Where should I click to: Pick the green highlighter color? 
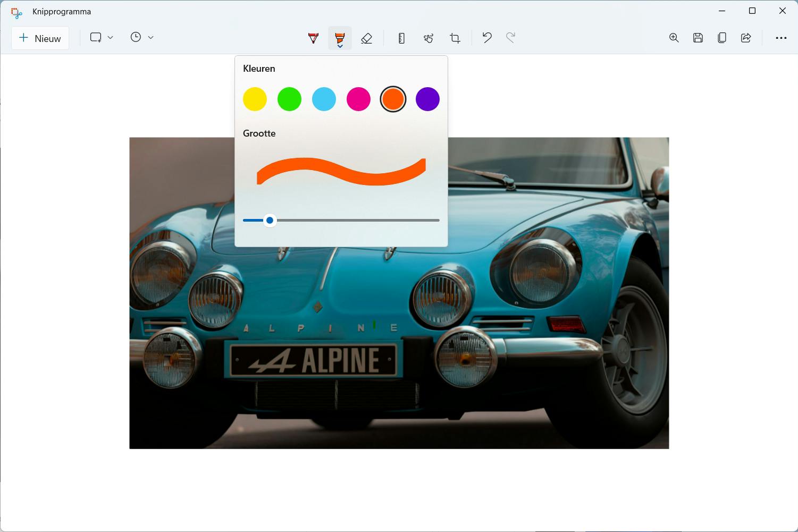[x=289, y=99]
